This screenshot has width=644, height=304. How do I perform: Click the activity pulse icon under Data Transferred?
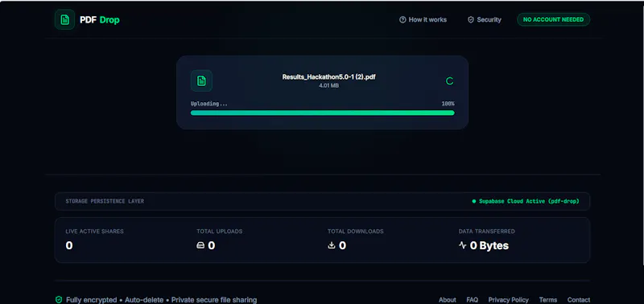463,245
